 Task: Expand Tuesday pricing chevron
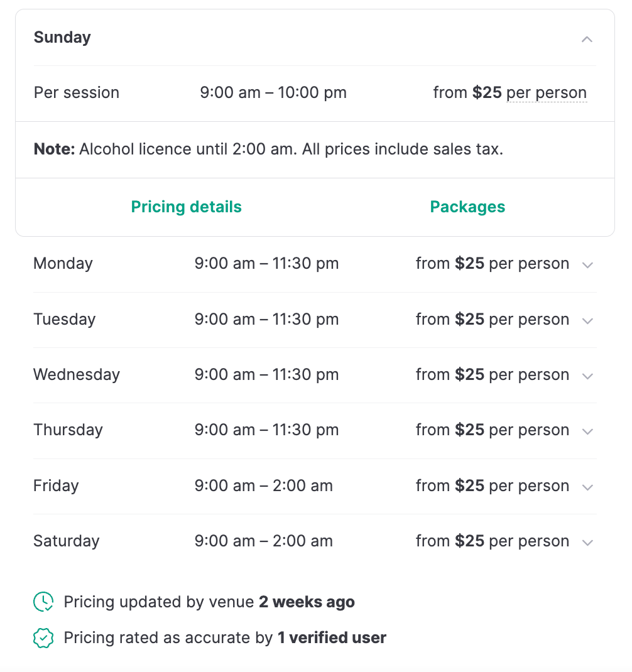[587, 321]
